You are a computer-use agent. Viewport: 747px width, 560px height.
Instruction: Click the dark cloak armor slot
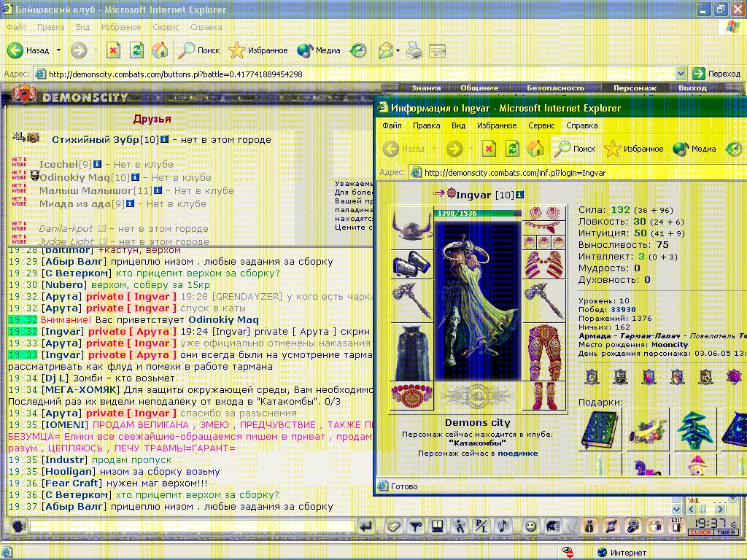[x=411, y=352]
